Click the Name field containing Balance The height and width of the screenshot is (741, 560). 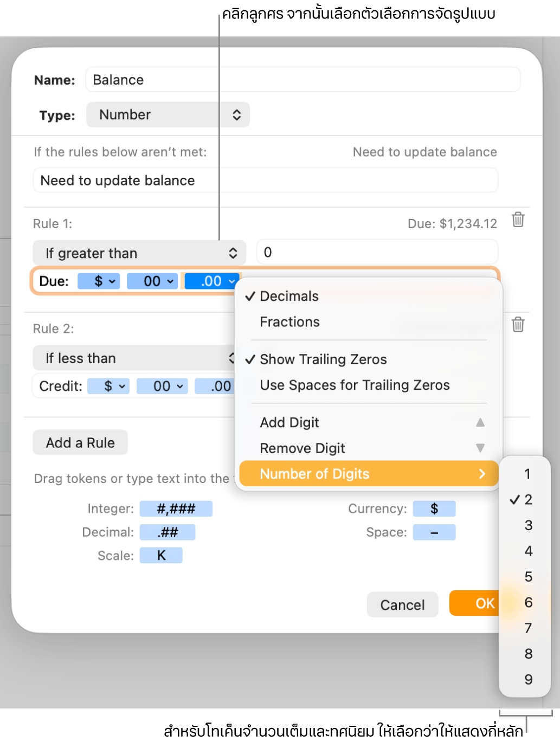click(302, 80)
